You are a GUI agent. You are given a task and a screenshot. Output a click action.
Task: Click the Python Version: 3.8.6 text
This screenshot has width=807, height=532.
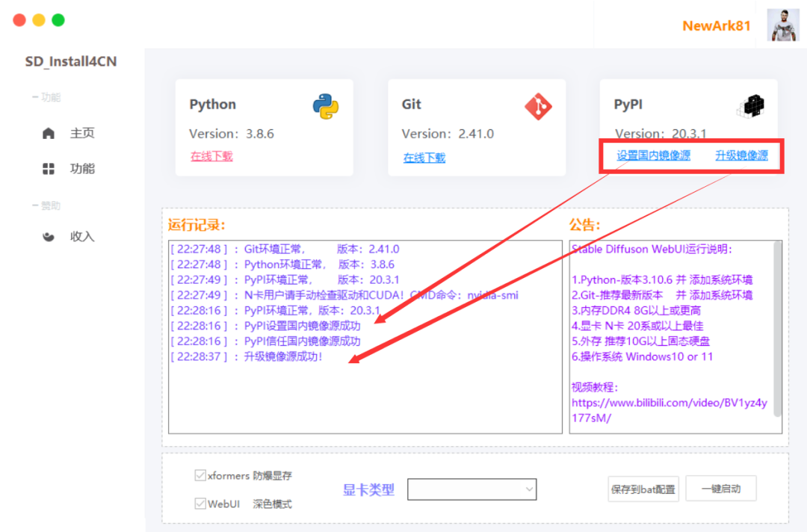click(232, 134)
